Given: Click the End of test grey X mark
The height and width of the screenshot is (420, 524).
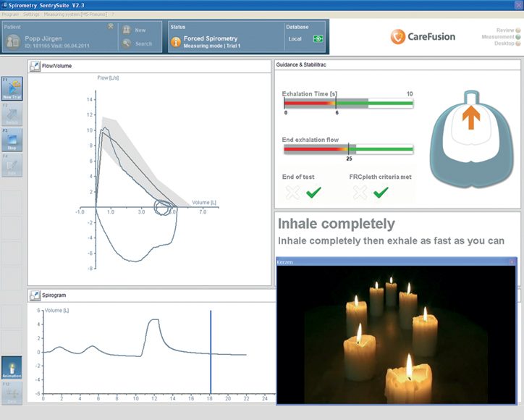Looking at the screenshot, I should [x=292, y=193].
